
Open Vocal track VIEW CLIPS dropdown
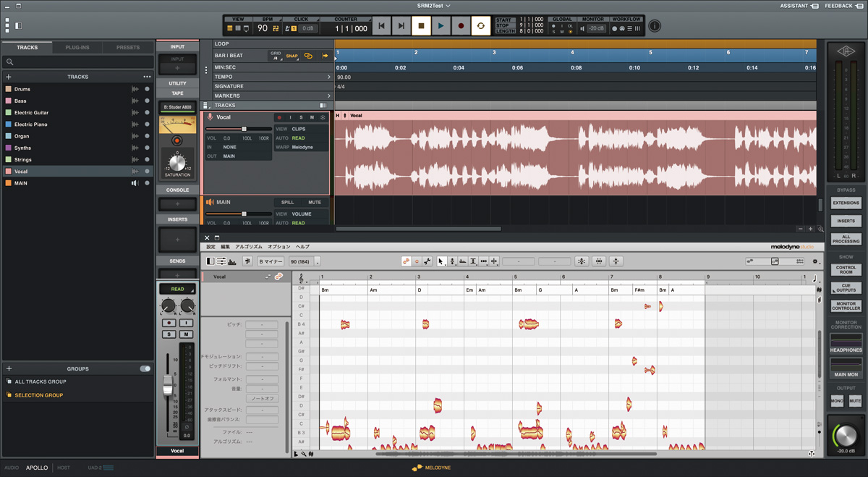(301, 129)
